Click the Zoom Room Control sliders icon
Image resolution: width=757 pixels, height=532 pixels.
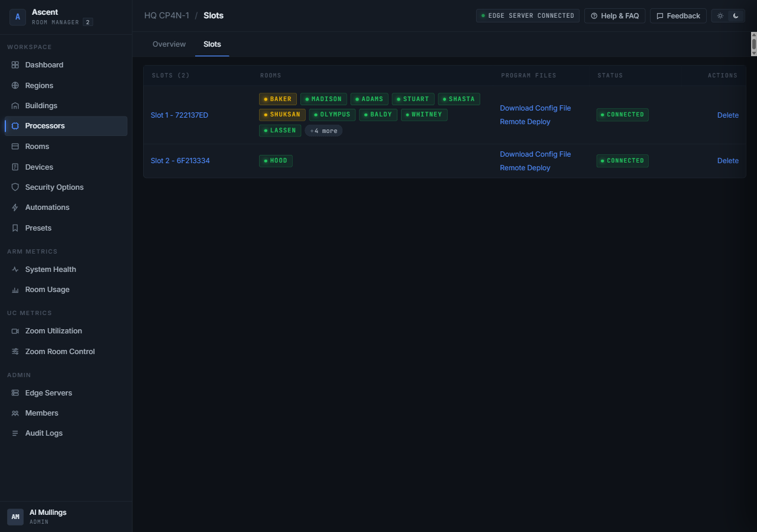coord(15,352)
